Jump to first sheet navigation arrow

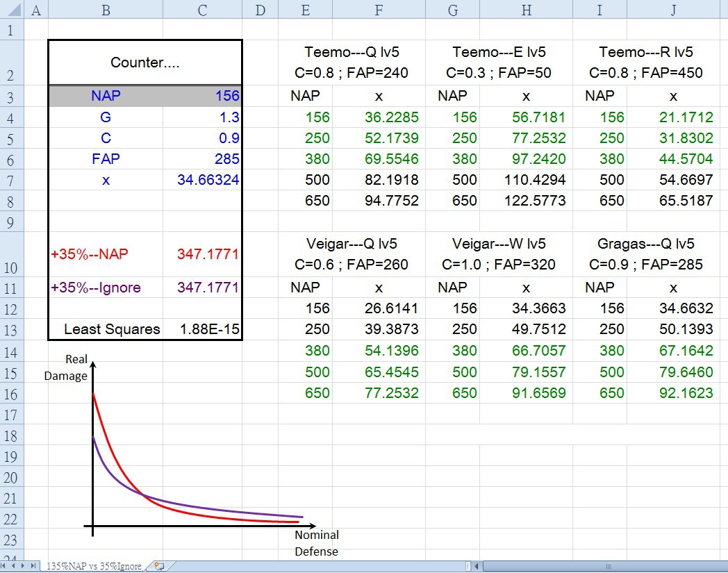tap(3, 566)
